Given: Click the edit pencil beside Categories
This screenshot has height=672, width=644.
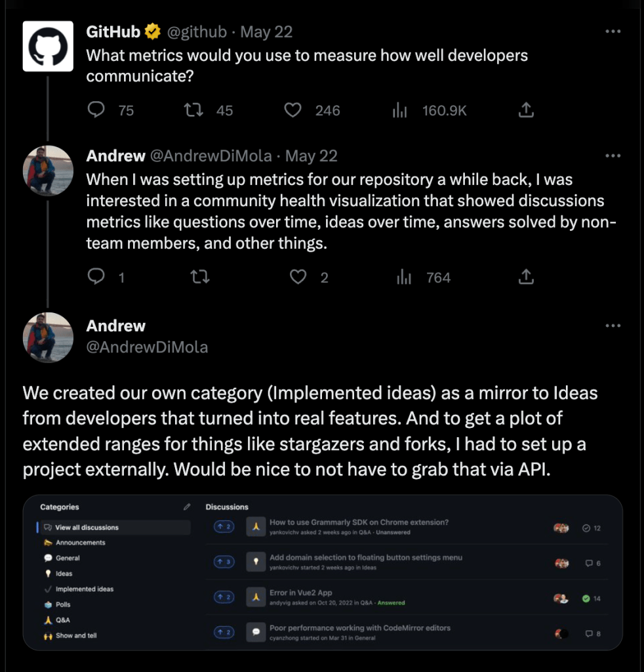Looking at the screenshot, I should click(x=187, y=507).
